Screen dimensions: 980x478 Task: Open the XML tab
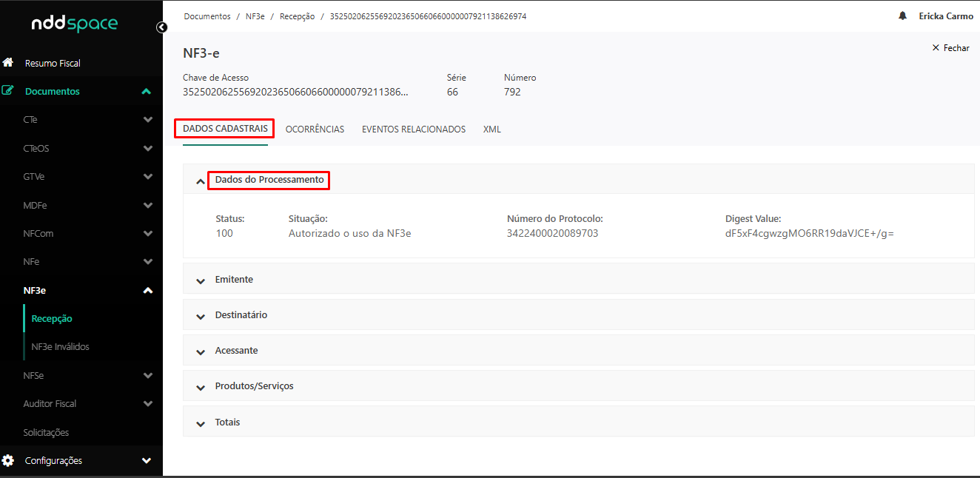coord(491,129)
